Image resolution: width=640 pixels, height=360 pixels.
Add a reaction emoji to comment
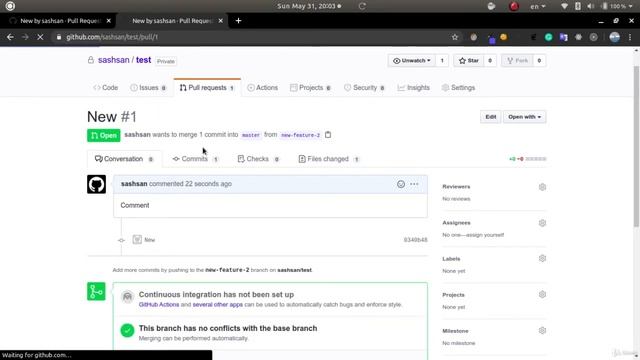tap(401, 184)
